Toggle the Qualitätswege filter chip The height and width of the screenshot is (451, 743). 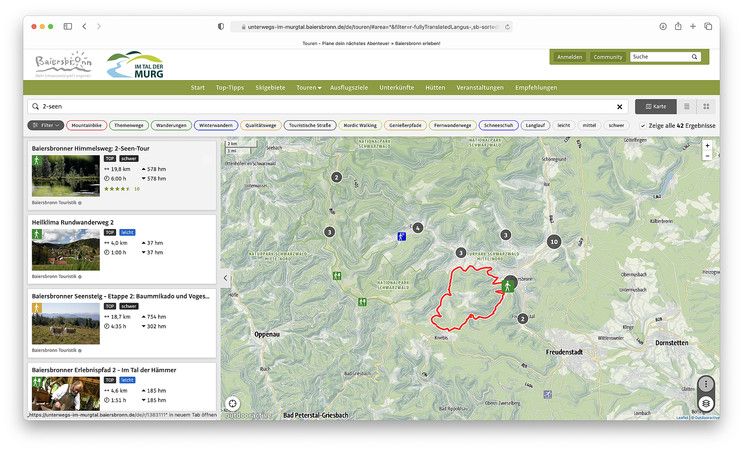pos(261,126)
